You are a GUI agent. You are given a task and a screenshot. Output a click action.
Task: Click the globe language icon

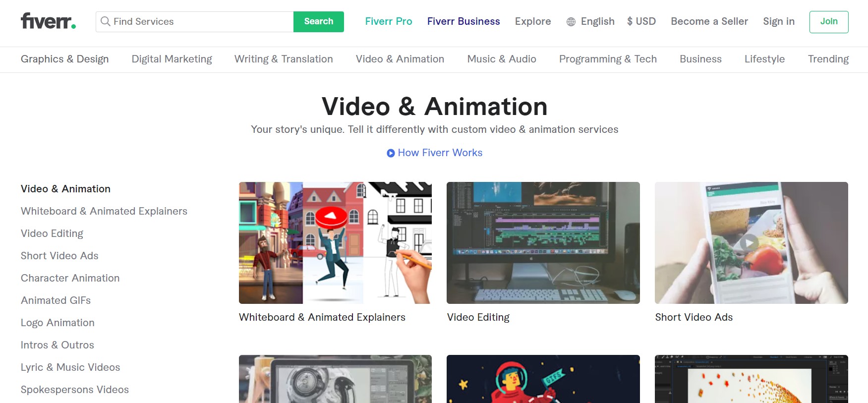click(571, 22)
